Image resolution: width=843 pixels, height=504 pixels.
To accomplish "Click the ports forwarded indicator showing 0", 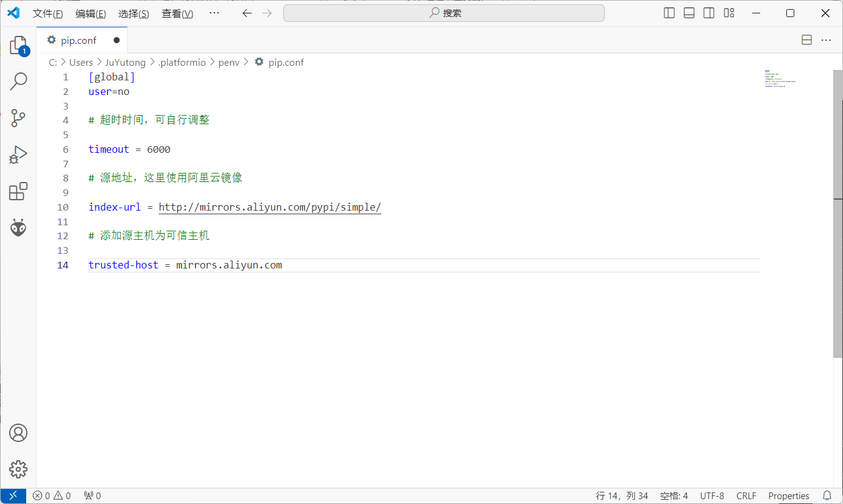I will coord(93,495).
